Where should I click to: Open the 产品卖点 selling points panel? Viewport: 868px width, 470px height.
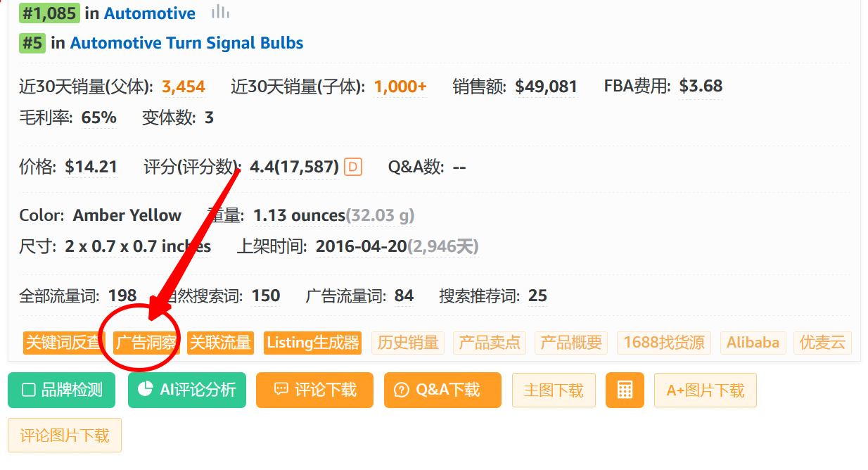pos(490,343)
